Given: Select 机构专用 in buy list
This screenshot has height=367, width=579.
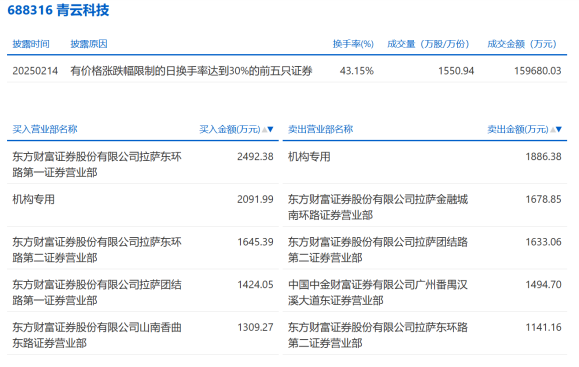Looking at the screenshot, I should [x=34, y=199].
